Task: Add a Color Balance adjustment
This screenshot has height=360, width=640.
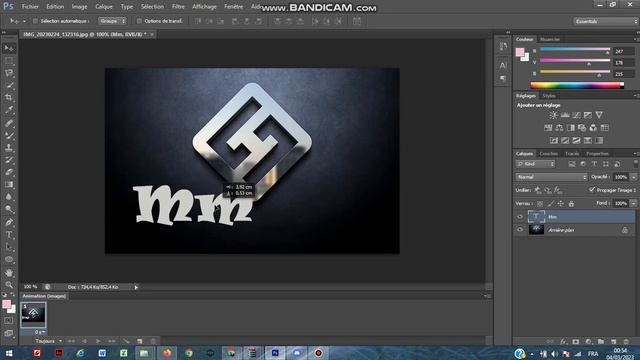Action: coord(559,128)
